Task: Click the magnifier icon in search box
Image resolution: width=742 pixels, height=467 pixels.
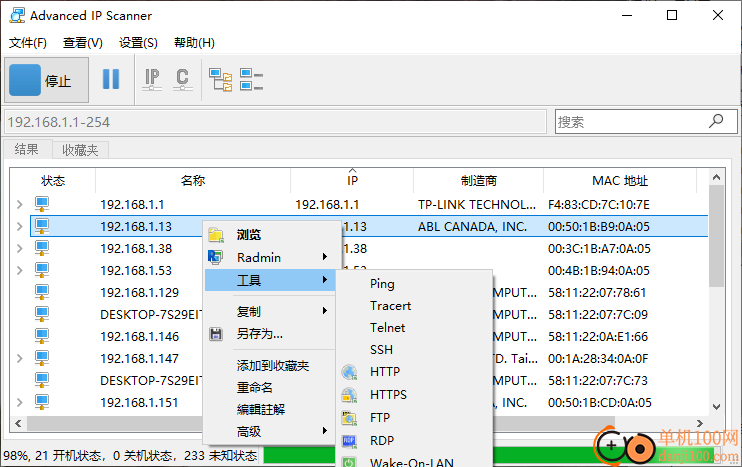Action: [x=716, y=121]
